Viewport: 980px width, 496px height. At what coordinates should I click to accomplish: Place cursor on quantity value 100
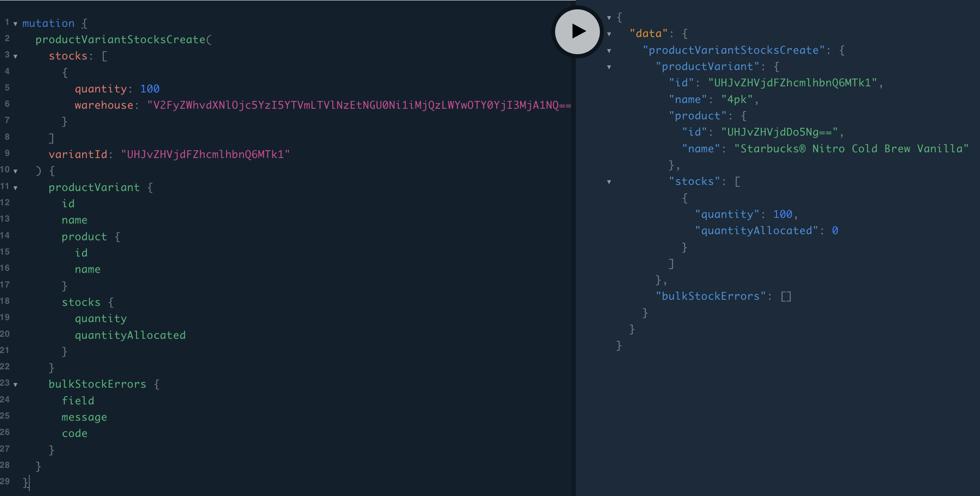(x=150, y=89)
